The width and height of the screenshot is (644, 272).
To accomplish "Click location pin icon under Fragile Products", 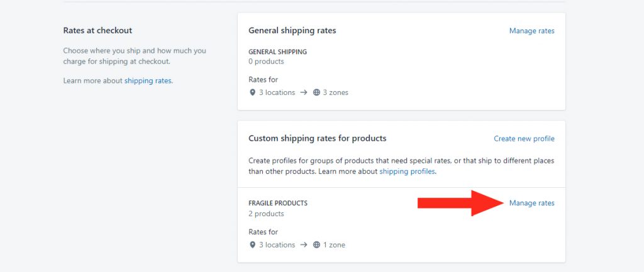I will pos(253,245).
